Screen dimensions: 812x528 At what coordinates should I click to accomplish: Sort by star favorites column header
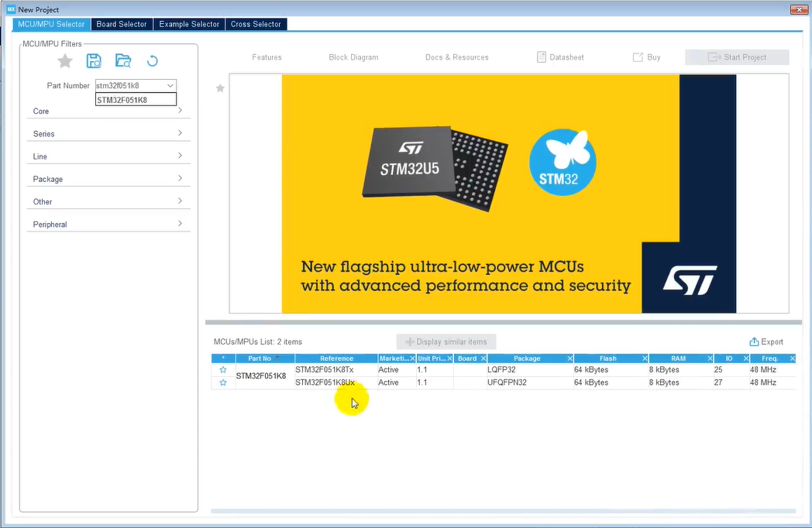223,358
